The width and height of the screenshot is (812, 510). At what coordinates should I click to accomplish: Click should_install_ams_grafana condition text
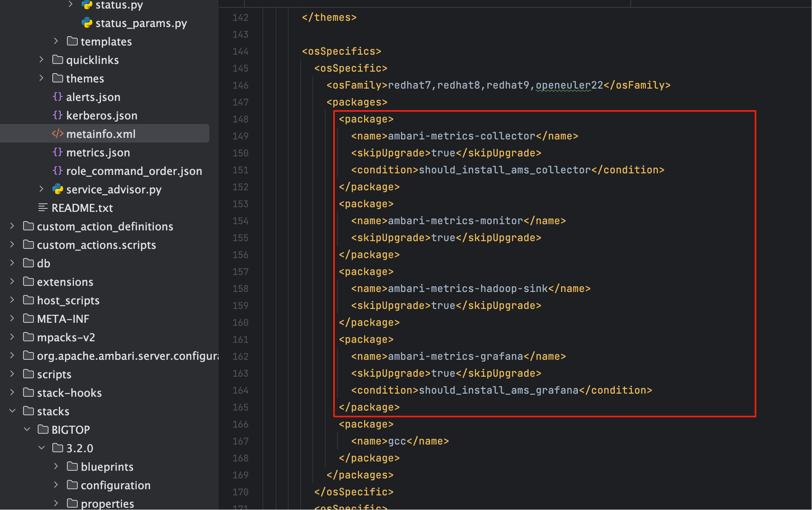pos(499,390)
